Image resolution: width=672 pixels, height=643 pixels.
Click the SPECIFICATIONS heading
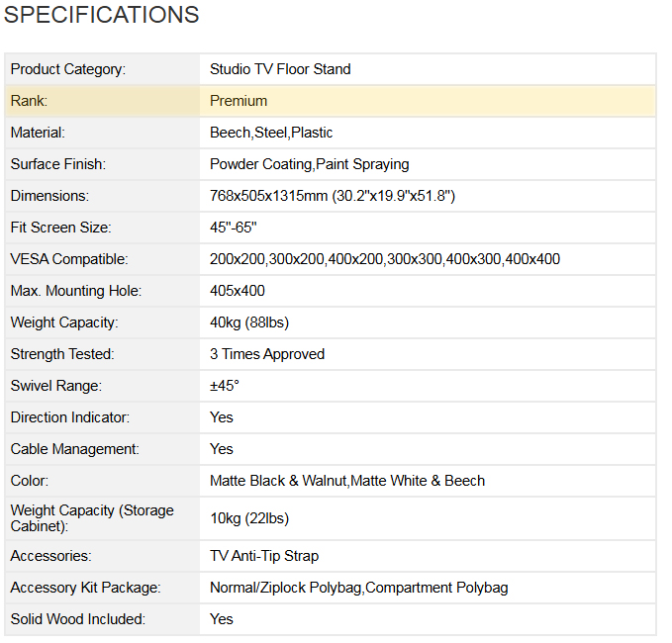(x=101, y=16)
